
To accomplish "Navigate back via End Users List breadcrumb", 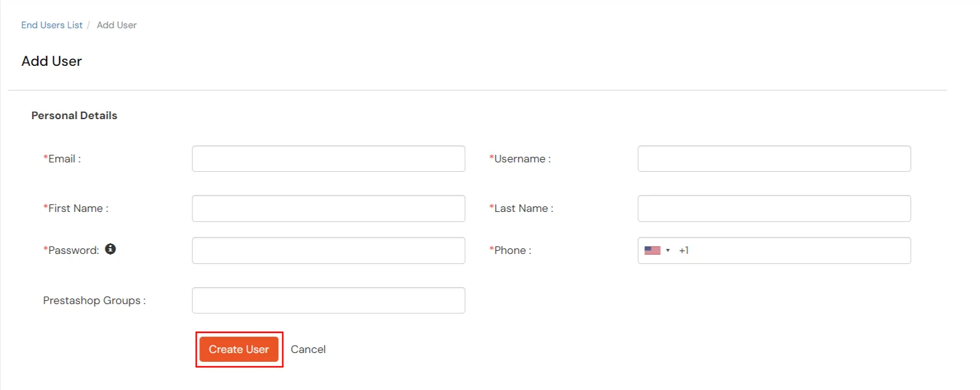I will (x=51, y=24).
